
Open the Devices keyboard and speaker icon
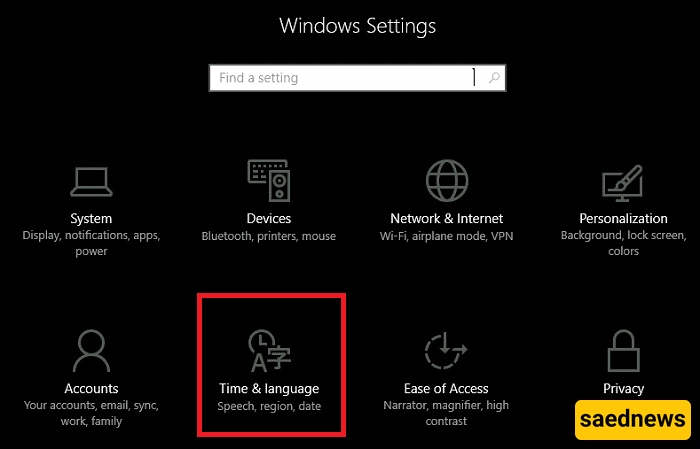pyautogui.click(x=268, y=181)
